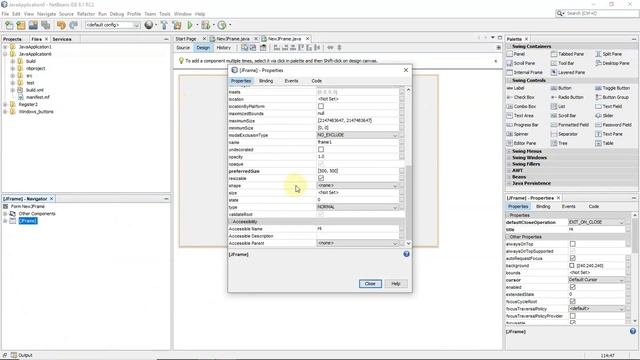Click the Save All toolbar icon

point(46,25)
